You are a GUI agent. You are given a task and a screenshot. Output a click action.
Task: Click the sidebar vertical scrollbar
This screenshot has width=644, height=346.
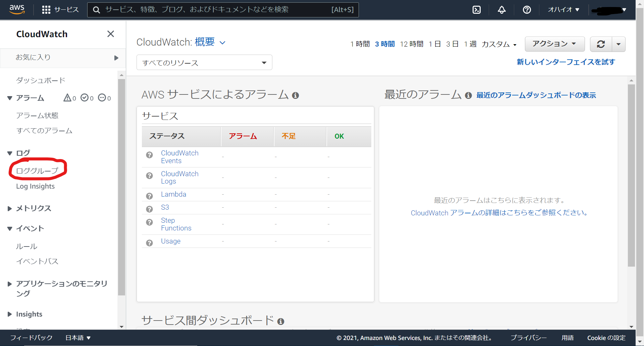[x=121, y=187]
